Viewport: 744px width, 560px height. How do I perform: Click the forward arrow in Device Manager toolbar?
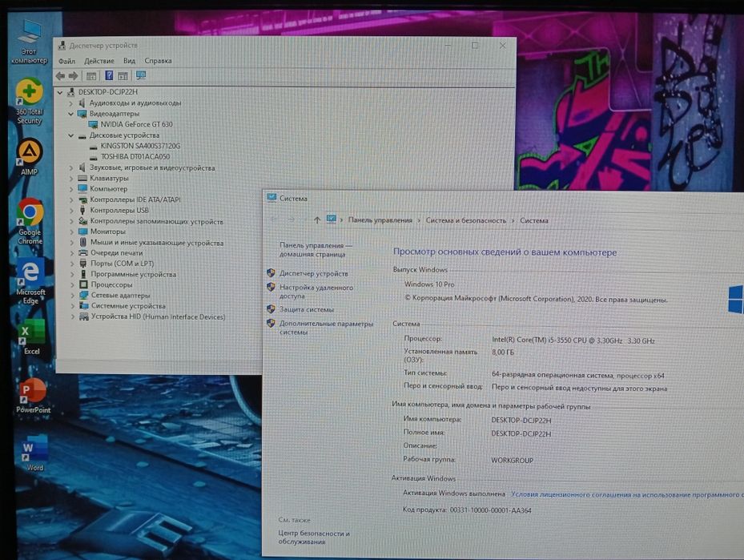[73, 76]
